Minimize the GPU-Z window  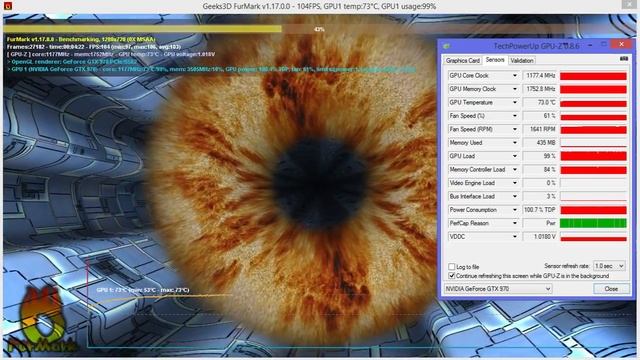click(590, 44)
